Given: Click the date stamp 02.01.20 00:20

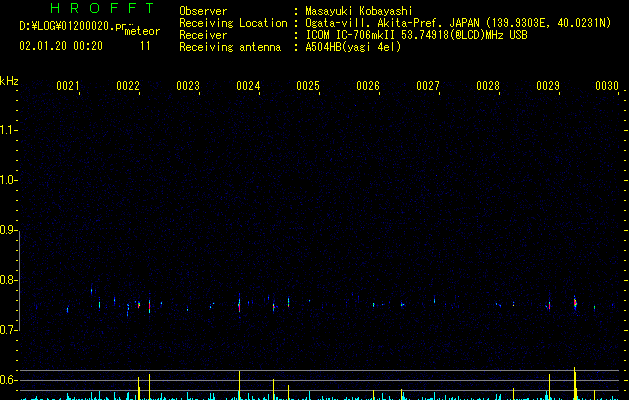Looking at the screenshot, I should 61,46.
